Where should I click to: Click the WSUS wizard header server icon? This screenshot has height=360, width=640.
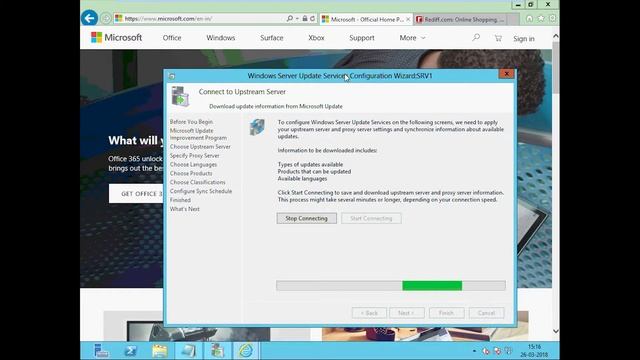[180, 96]
